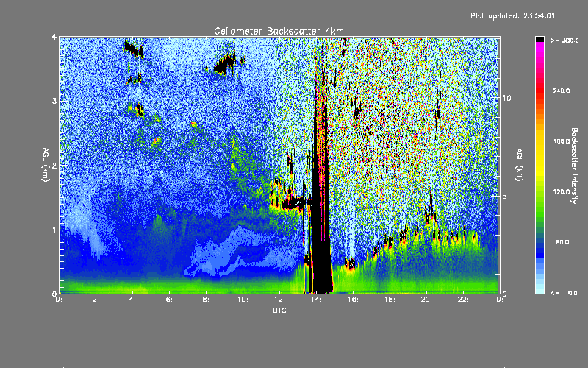Screen dimensions: 588x368
Task: Click the "22:" UTC tick label
Action: (x=464, y=300)
